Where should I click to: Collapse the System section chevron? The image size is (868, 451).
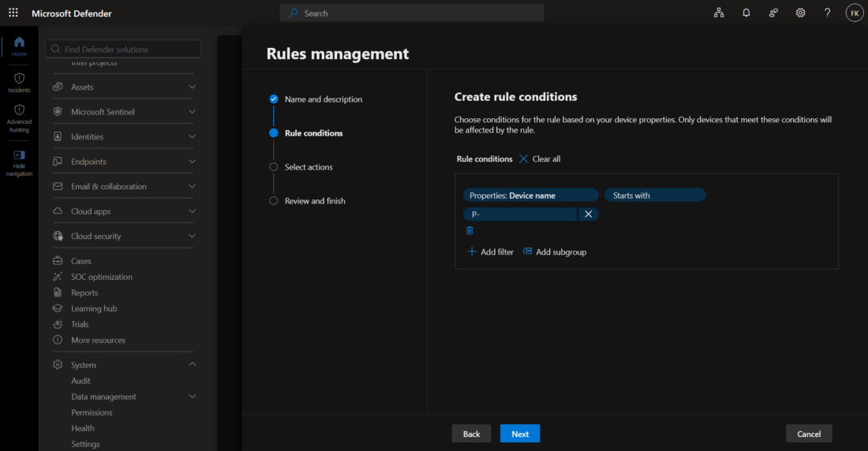click(192, 364)
